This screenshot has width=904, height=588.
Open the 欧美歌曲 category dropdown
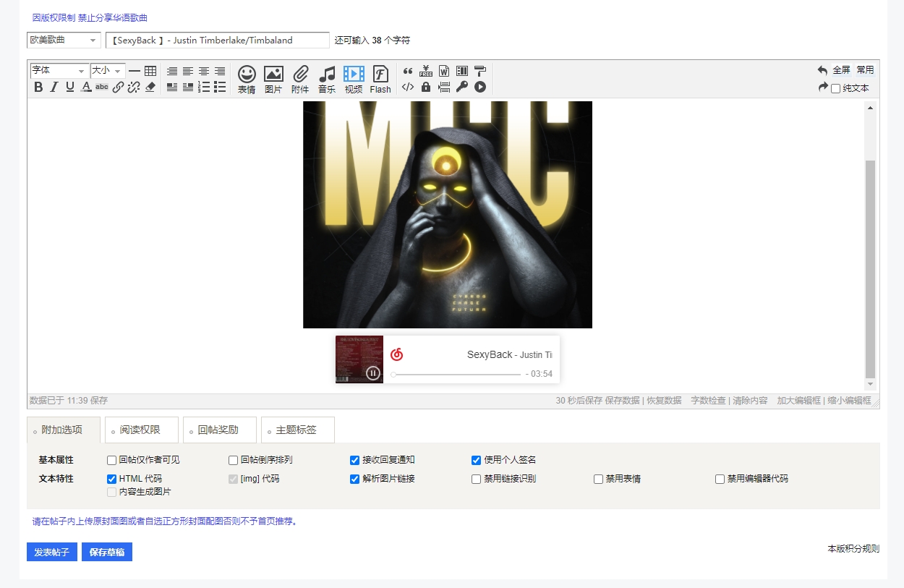click(x=64, y=41)
